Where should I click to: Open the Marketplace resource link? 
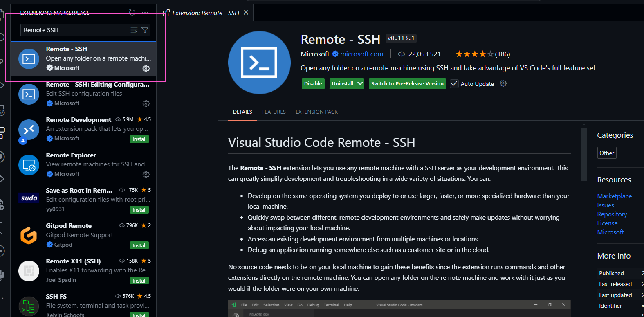pos(615,196)
